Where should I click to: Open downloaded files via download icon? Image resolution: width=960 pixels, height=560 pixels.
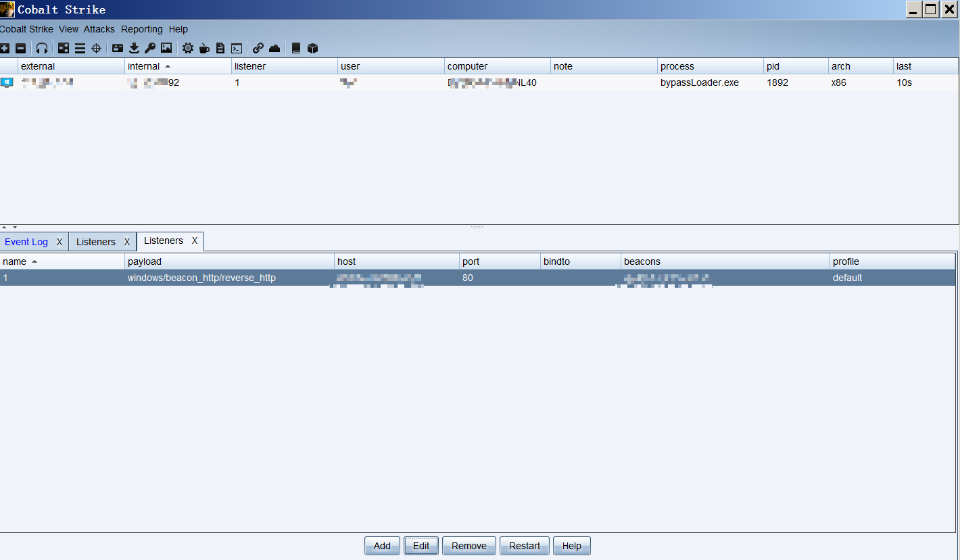134,48
